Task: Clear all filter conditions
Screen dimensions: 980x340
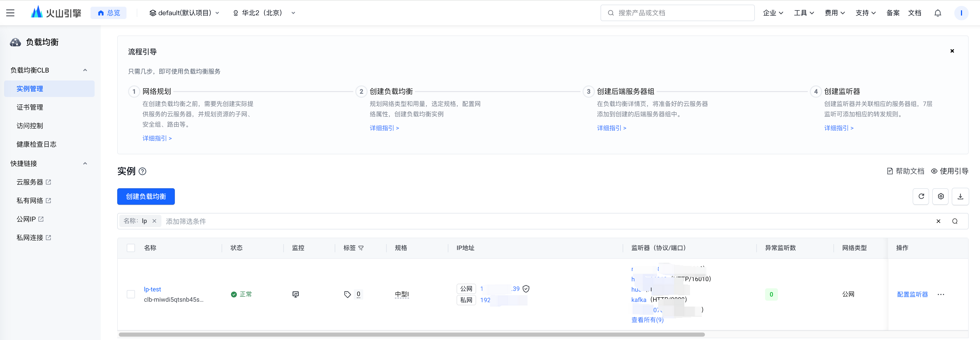Action: click(x=938, y=221)
